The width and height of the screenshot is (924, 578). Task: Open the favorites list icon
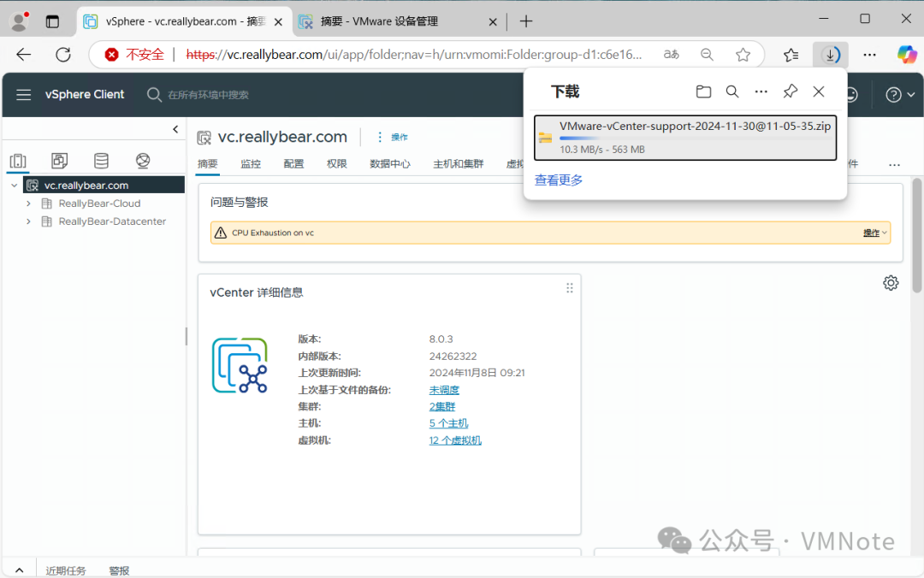tap(791, 55)
